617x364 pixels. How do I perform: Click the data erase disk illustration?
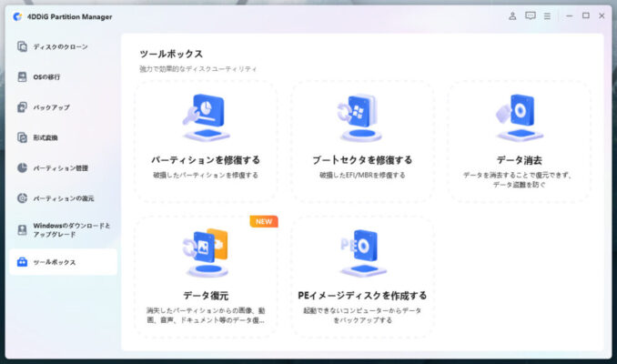click(520, 117)
